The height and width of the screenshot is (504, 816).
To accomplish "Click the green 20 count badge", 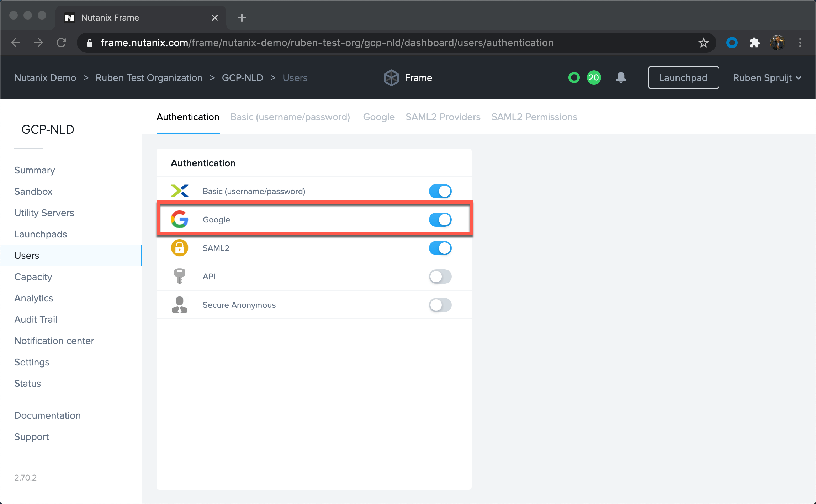I will 594,77.
